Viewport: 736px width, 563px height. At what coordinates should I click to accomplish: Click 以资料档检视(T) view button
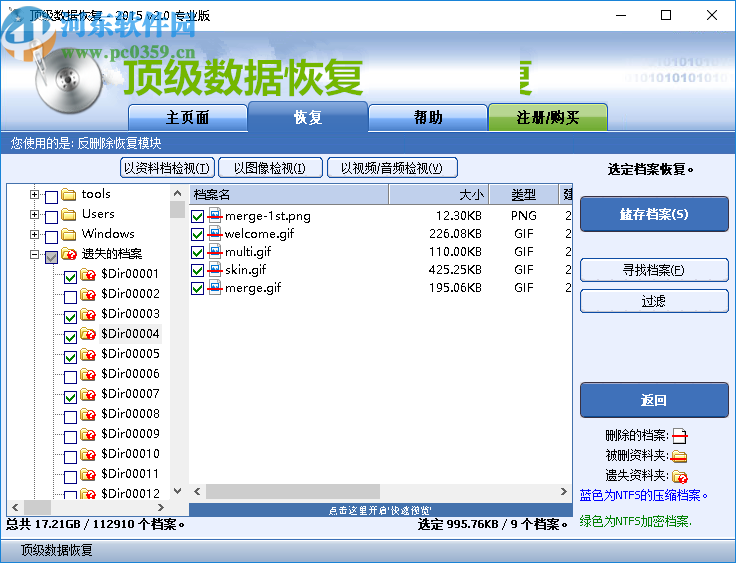pos(167,168)
